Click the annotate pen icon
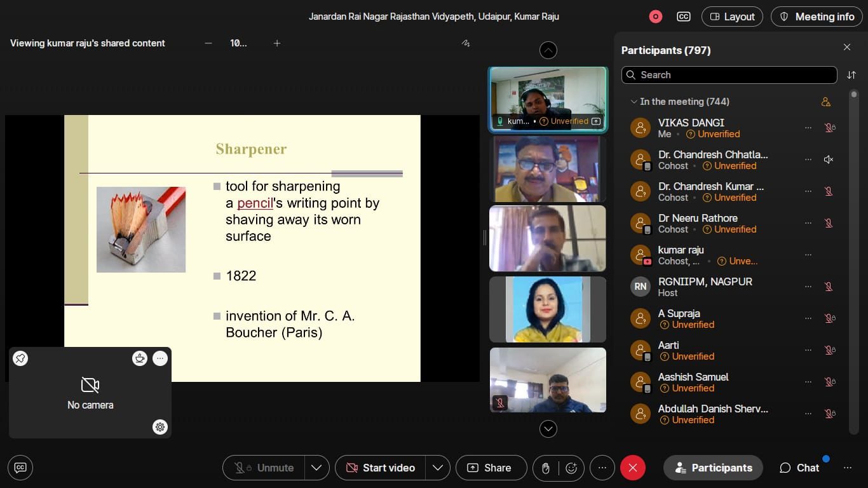 coord(466,43)
